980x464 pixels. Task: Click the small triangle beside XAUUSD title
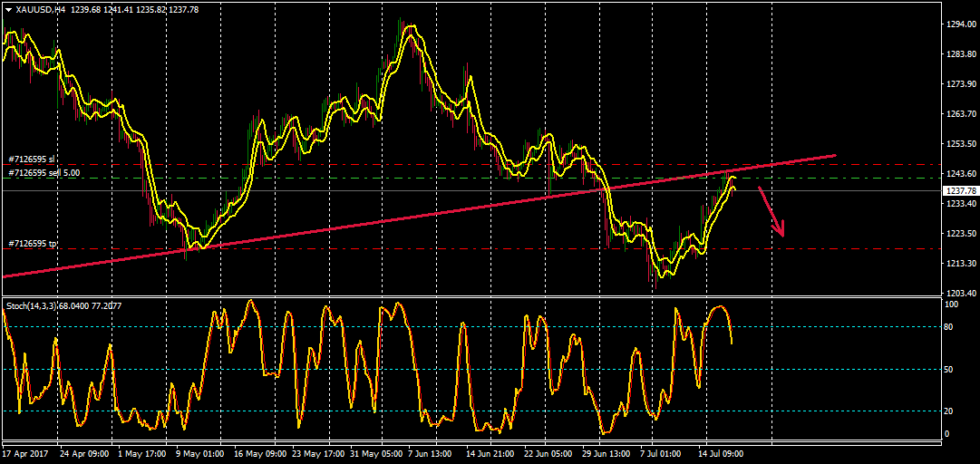(8, 10)
